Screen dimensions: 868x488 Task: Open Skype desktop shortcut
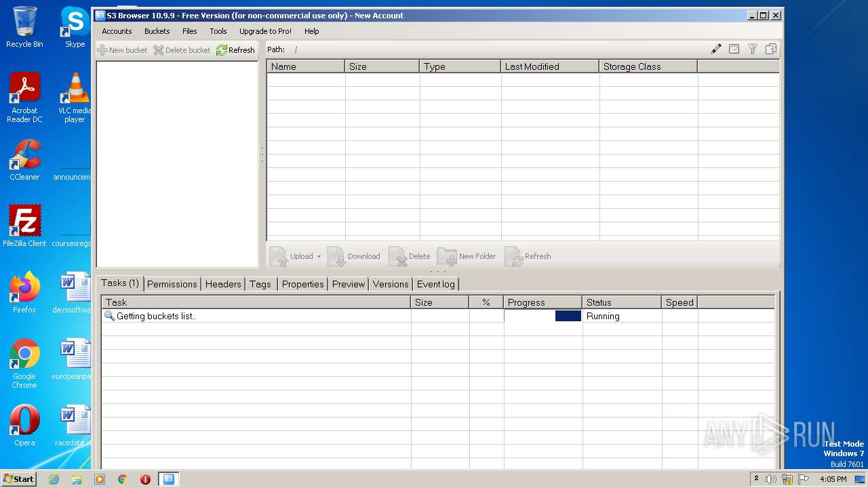click(75, 27)
